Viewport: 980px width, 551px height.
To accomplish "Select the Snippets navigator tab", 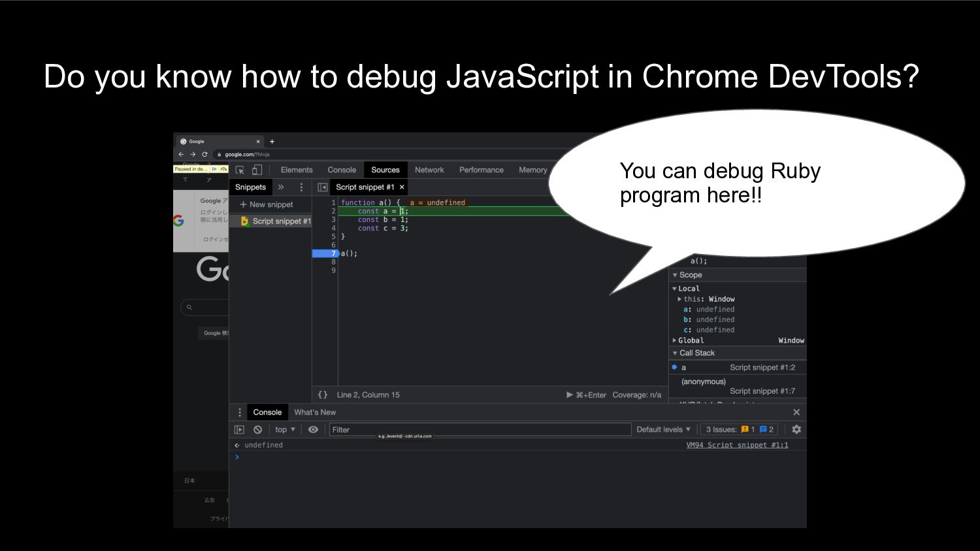I will tap(250, 187).
